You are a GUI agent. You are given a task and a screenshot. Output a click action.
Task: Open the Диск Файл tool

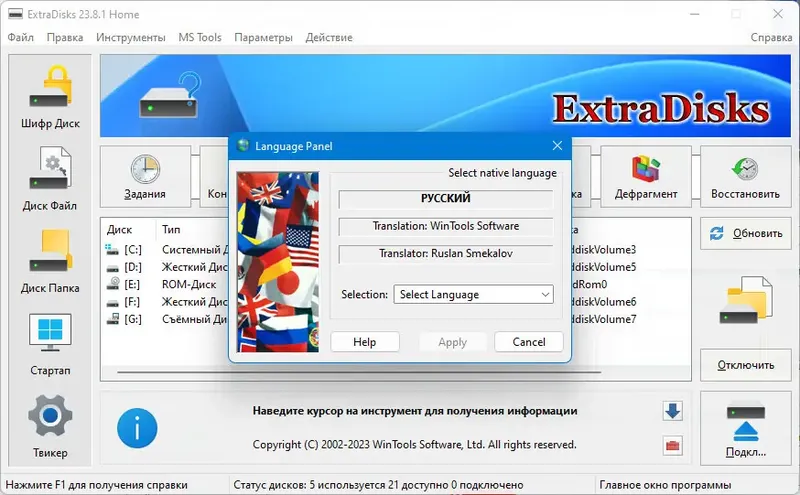pos(50,179)
